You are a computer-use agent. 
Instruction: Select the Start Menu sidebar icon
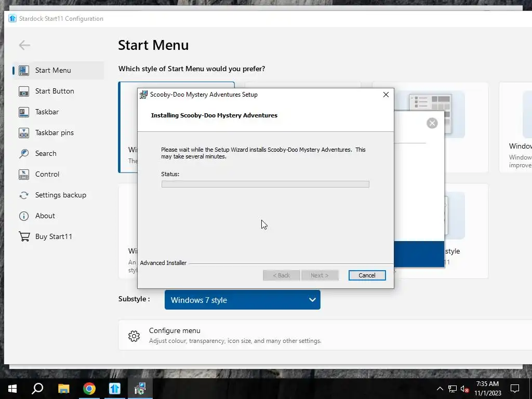24,70
